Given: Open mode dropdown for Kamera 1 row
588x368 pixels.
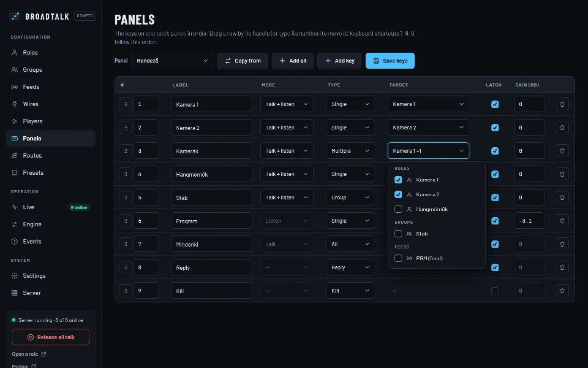Looking at the screenshot, I should [287, 104].
